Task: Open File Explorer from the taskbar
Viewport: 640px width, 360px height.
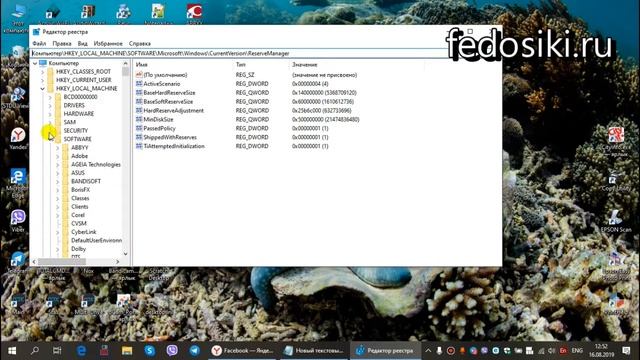Action: (x=127, y=350)
